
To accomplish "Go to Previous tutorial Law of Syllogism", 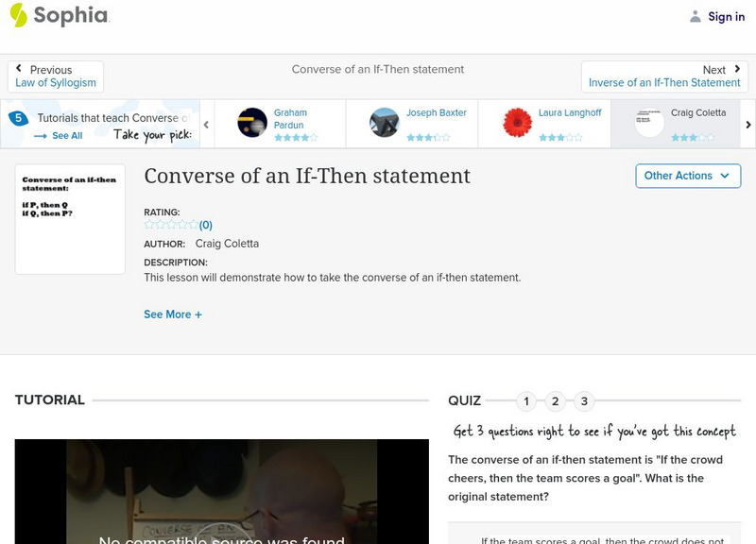I will coord(56,76).
